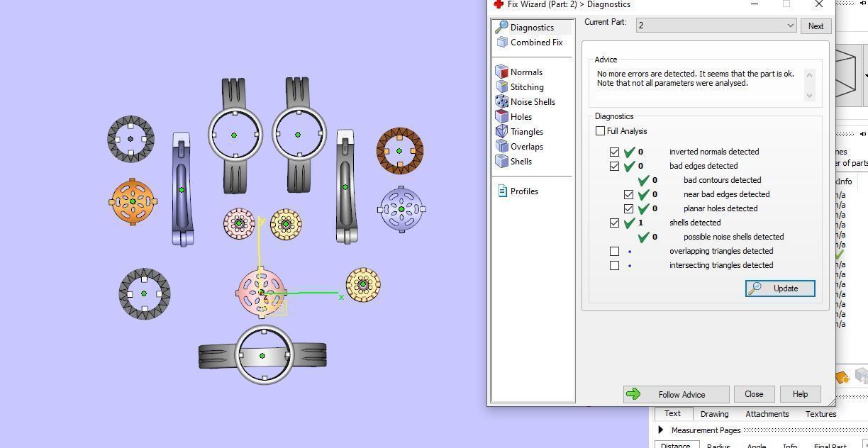The height and width of the screenshot is (448, 868).
Task: Click the Next part button
Action: 816,26
